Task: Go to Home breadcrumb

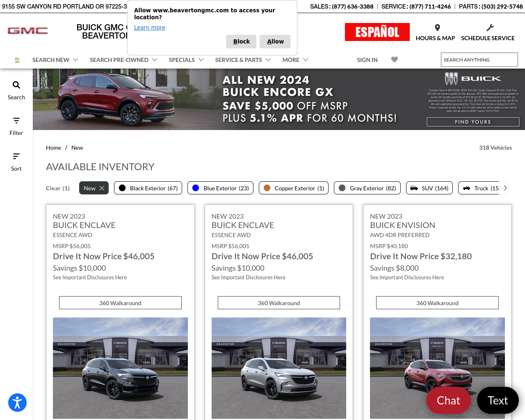Action: click(53, 148)
